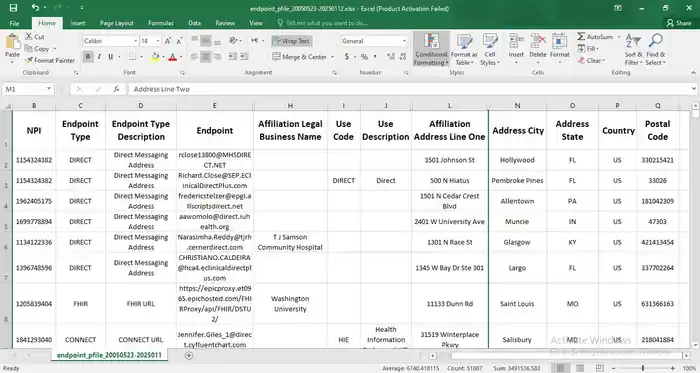Open the View tab
Screen dimensions: 700x373
(256, 23)
